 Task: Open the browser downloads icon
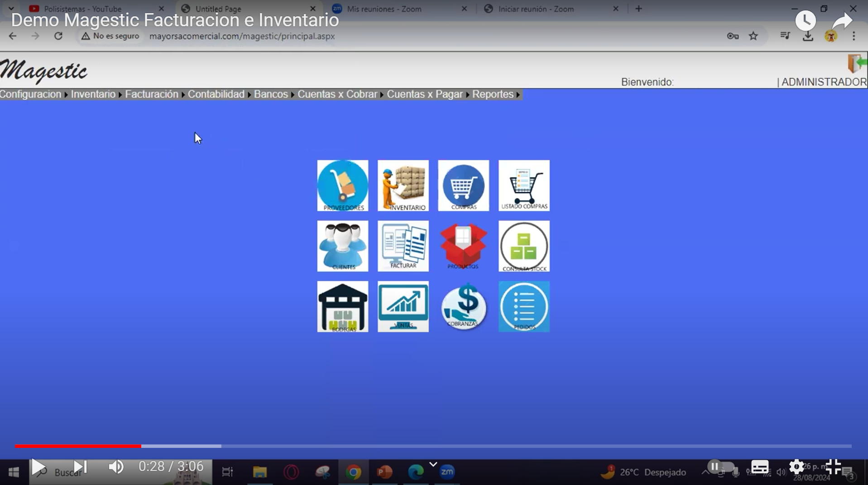tap(808, 36)
